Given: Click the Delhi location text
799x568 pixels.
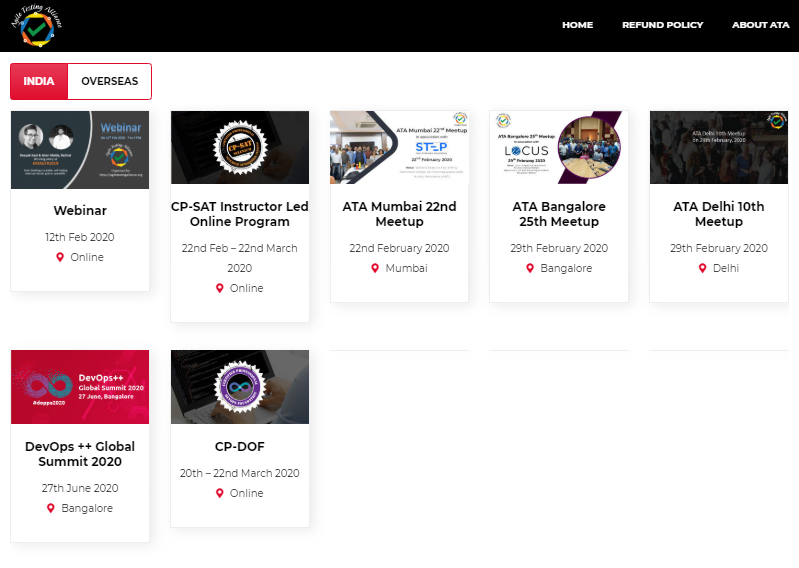Looking at the screenshot, I should (x=726, y=268).
